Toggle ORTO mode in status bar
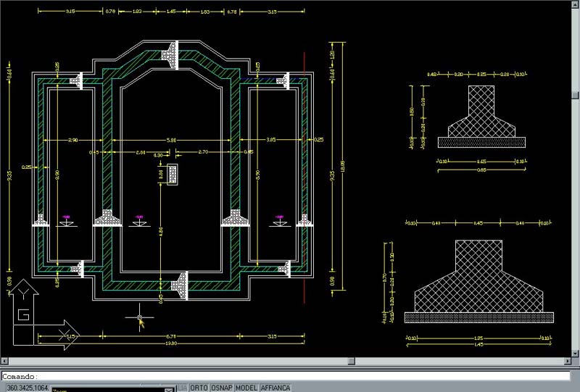The image size is (580, 392). click(199, 388)
